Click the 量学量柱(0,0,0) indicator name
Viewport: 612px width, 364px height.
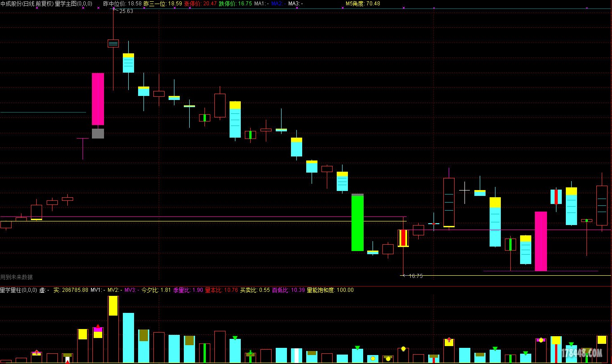[x=19, y=290]
